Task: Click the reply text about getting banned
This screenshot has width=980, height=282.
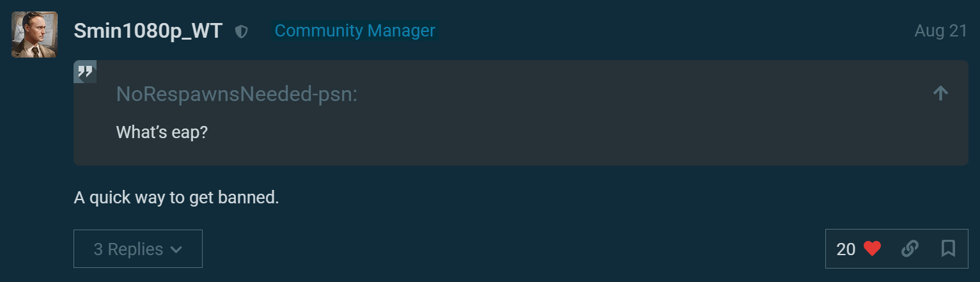Action: [176, 198]
